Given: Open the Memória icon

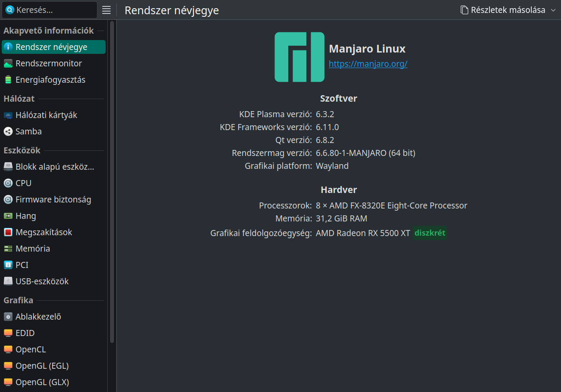Looking at the screenshot, I should coord(8,249).
